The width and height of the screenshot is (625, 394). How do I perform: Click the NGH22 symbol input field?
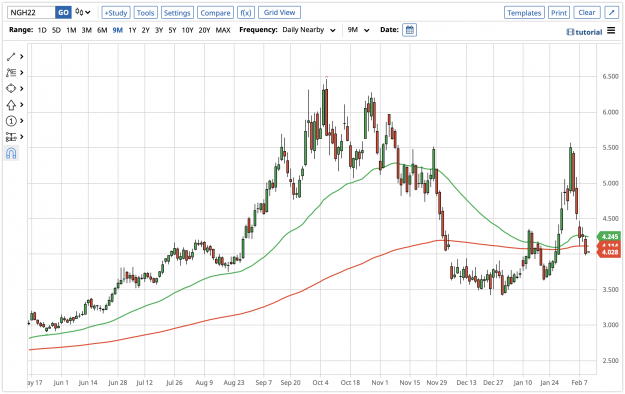point(31,13)
